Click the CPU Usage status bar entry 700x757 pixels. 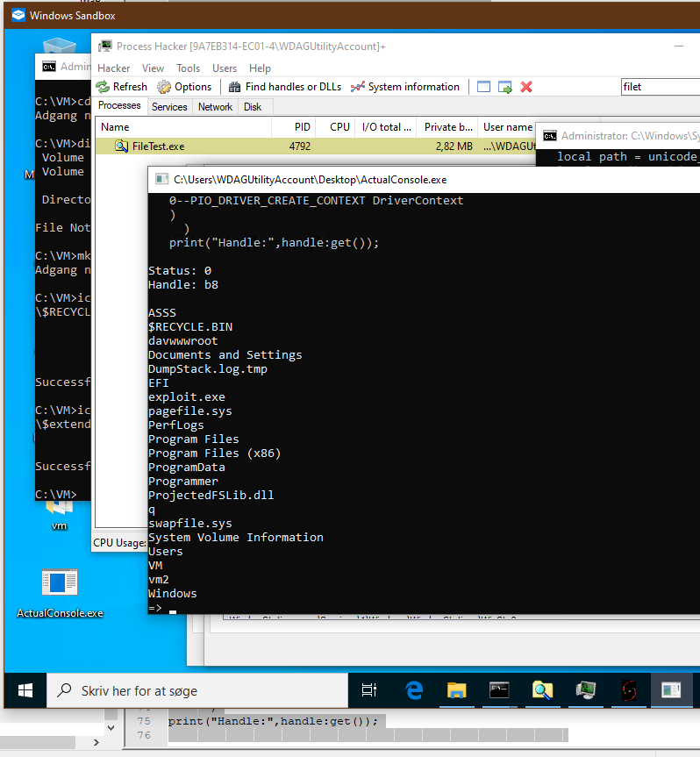[x=119, y=543]
